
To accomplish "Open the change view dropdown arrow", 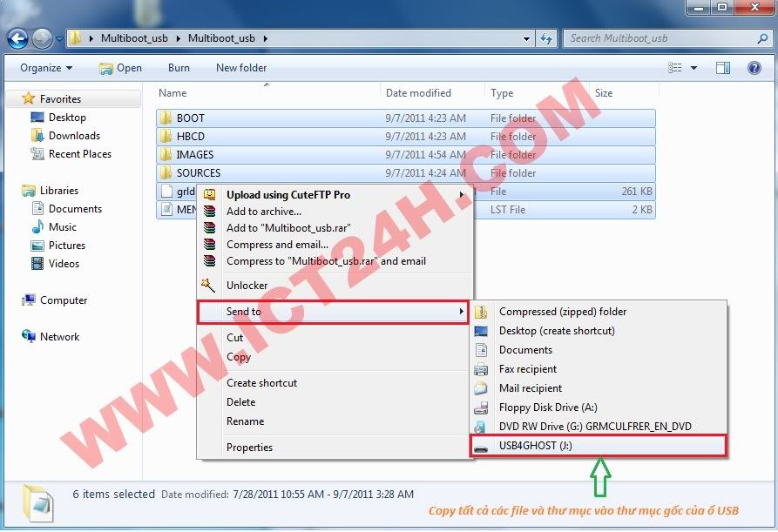I will pyautogui.click(x=694, y=68).
